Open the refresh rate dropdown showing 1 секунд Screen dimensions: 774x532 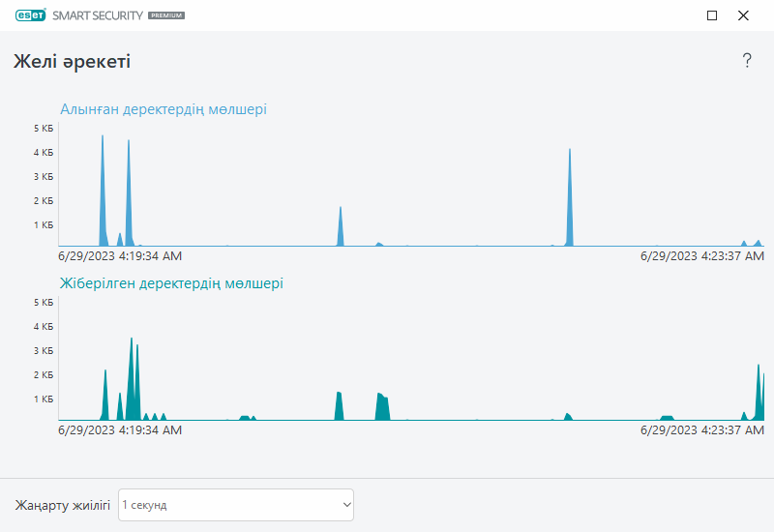point(236,504)
